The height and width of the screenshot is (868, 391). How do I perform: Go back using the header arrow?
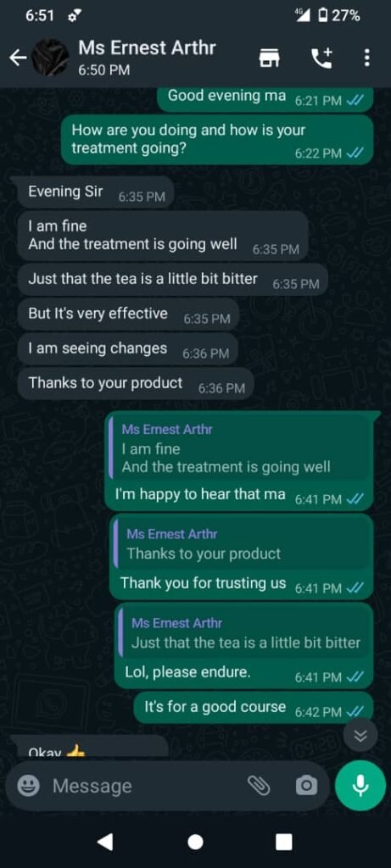coord(17,58)
